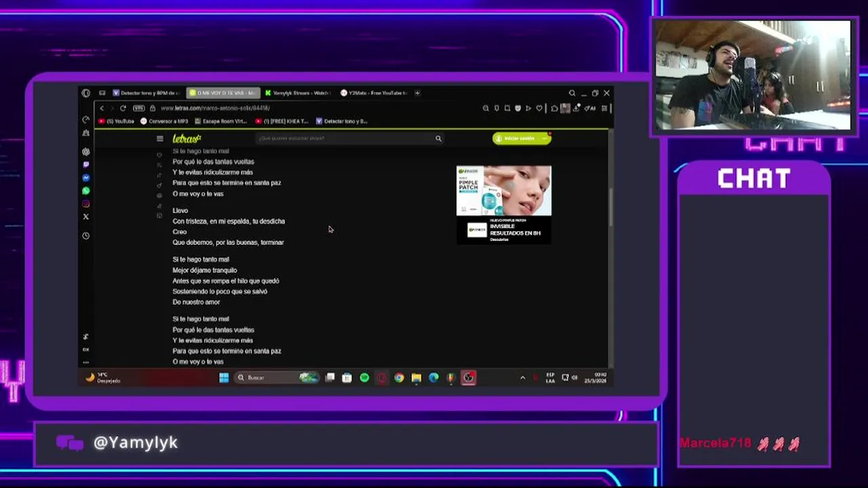Image resolution: width=868 pixels, height=488 pixels.
Task: Open Instagram in the browser sidebar
Action: [85, 203]
